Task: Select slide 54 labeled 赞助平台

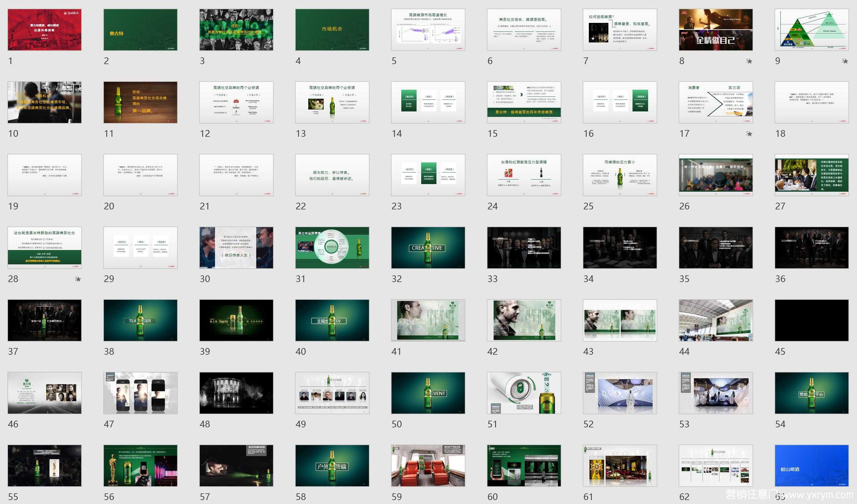Action: [812, 393]
